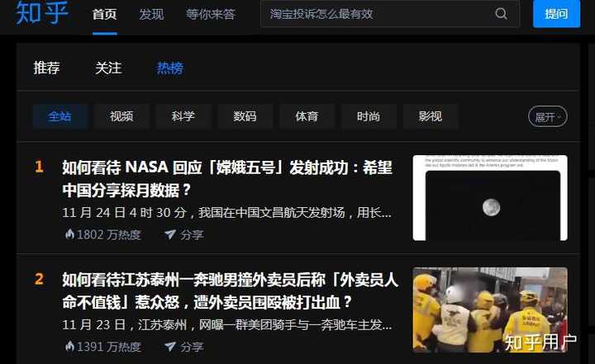Select the 全站 category filter
The width and height of the screenshot is (595, 364).
click(60, 116)
